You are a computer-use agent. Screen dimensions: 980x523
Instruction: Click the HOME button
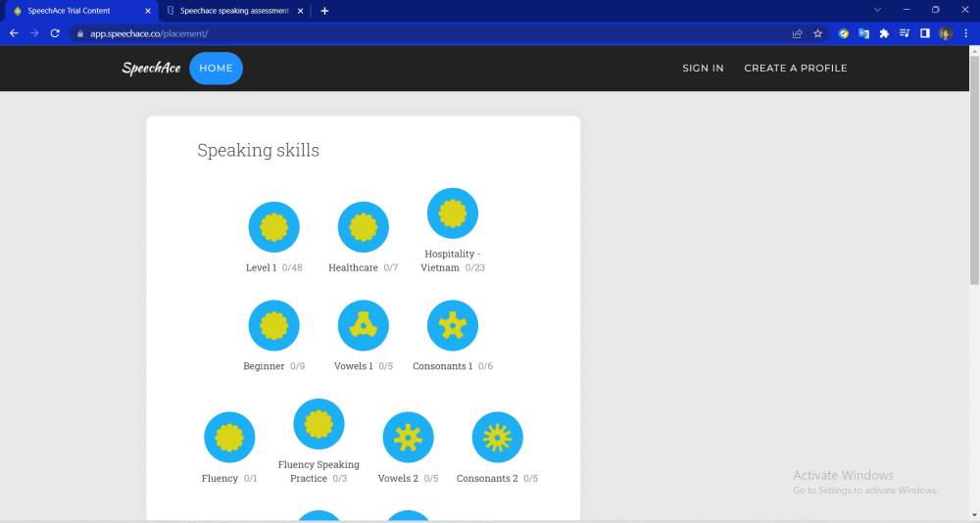click(216, 69)
